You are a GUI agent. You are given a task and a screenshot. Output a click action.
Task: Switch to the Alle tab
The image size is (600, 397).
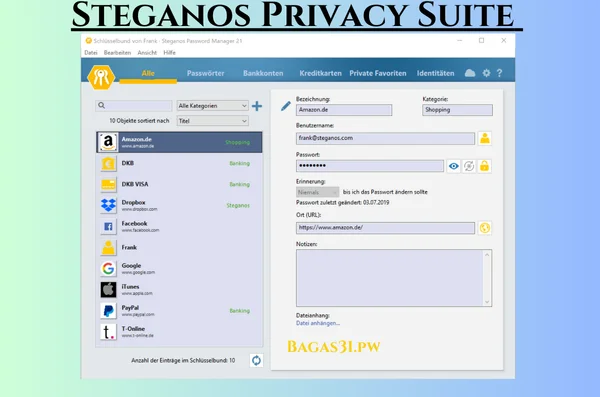pos(148,73)
